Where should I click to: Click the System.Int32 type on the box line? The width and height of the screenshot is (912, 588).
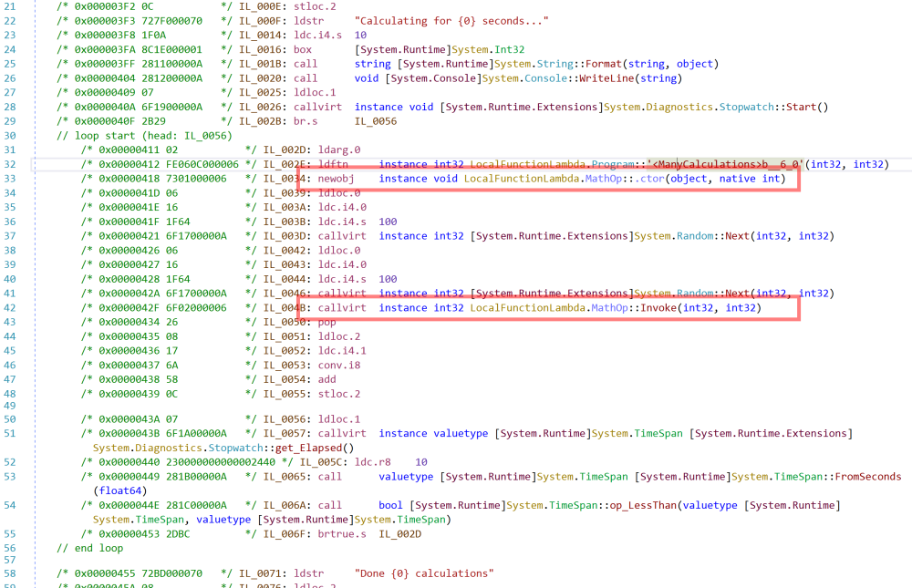(488, 49)
